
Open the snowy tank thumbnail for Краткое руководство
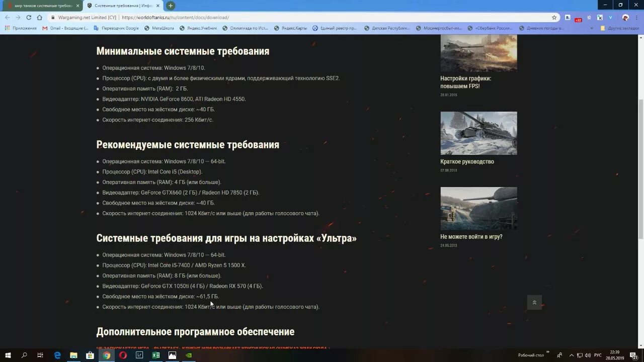coord(478,133)
